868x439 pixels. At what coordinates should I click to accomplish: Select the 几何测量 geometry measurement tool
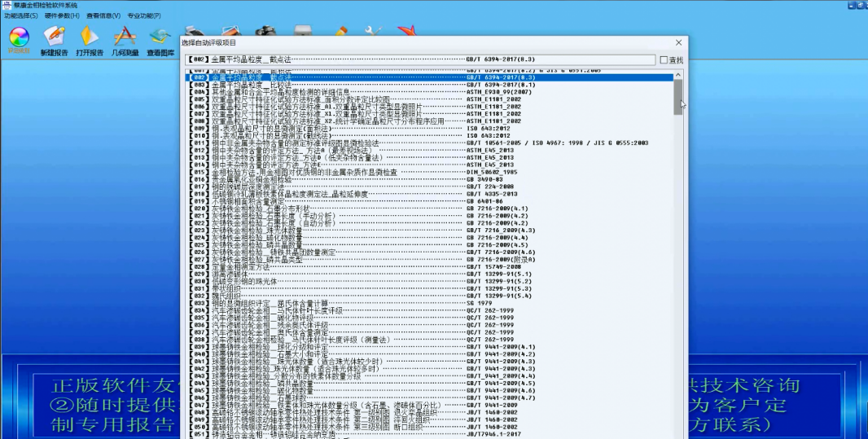click(124, 37)
